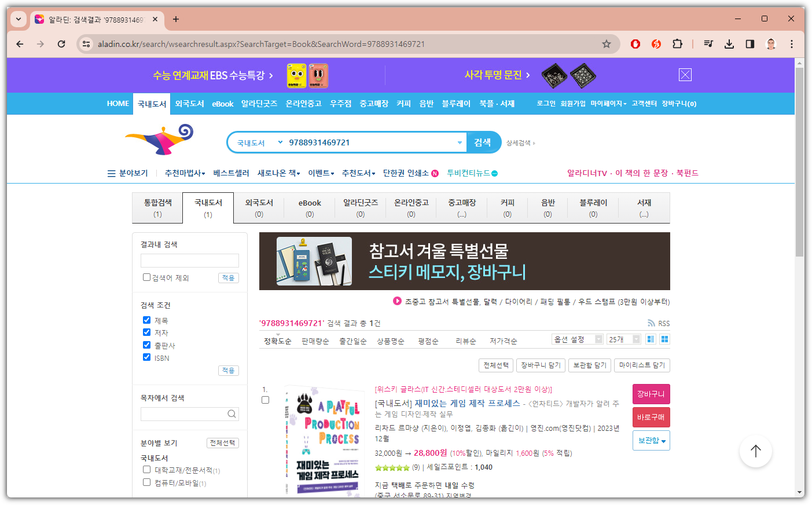Viewport: 812px width, 505px height.
Task: Add the book with 장바구니 button
Action: coord(651,394)
